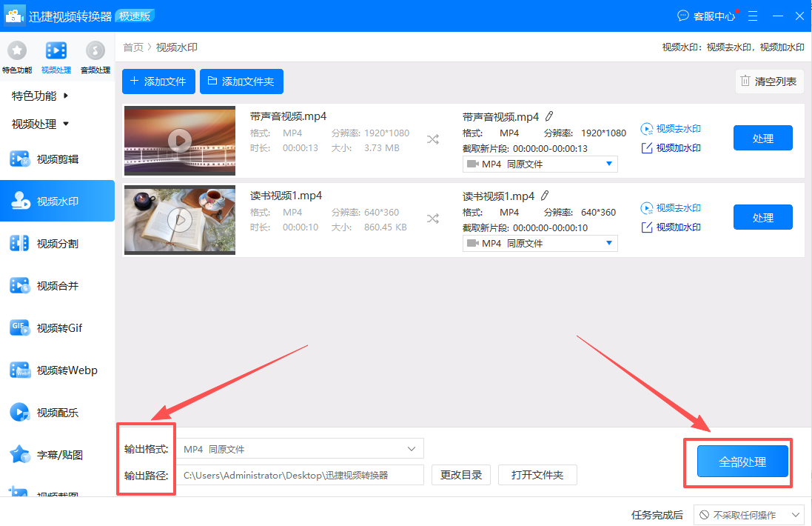Play the 读书视频1.mp4 thumbnail preview
The image size is (812, 526).
coord(179,220)
